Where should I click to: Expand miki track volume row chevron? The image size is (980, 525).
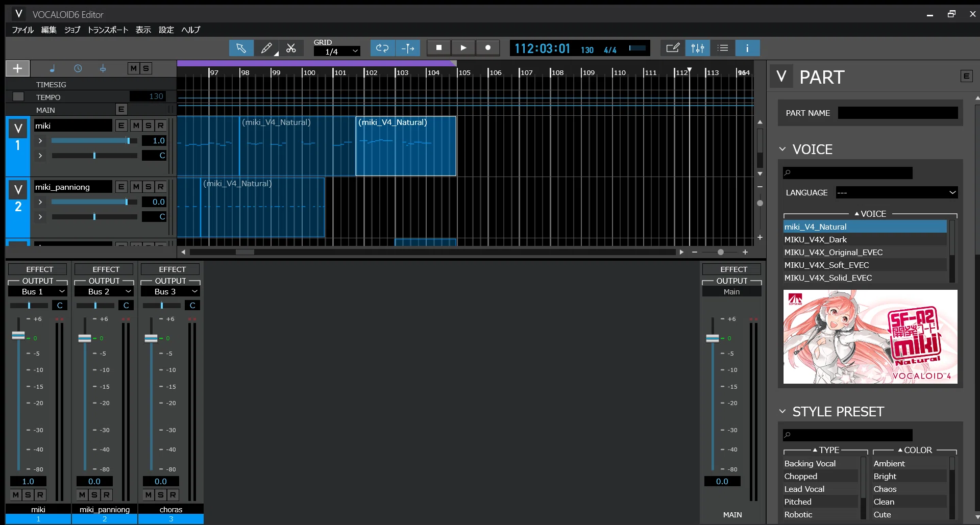[x=40, y=141]
